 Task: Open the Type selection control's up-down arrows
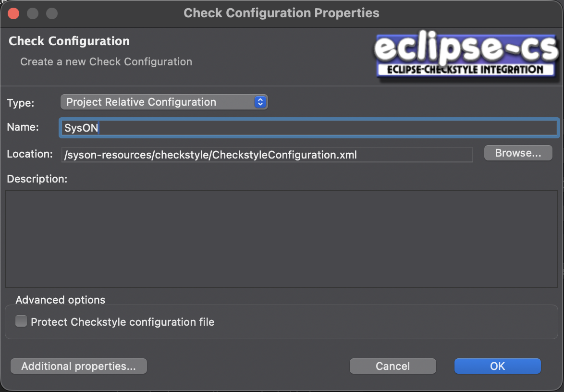coord(260,102)
